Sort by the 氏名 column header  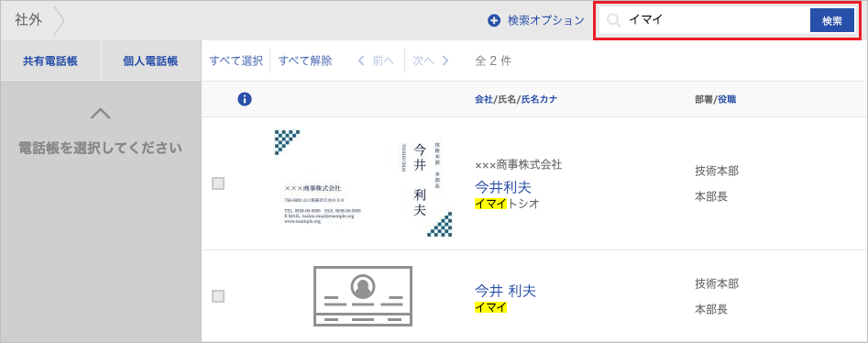[x=507, y=100]
